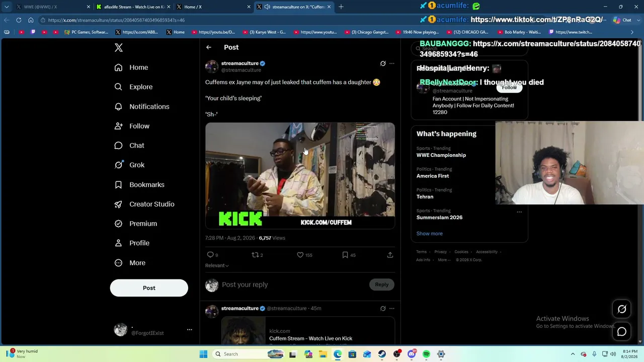Open Steam from the taskbar
Image resolution: width=644 pixels, height=362 pixels.
382,354
